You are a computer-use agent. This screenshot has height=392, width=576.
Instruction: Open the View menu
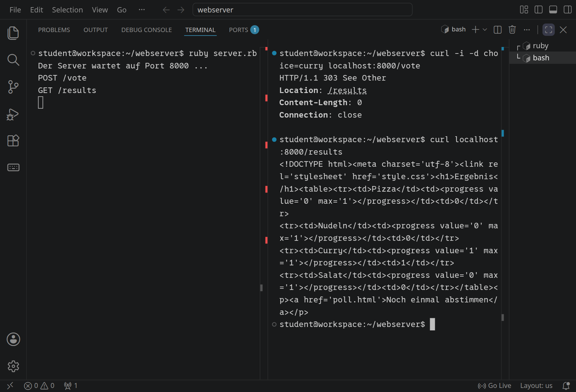pos(100,10)
